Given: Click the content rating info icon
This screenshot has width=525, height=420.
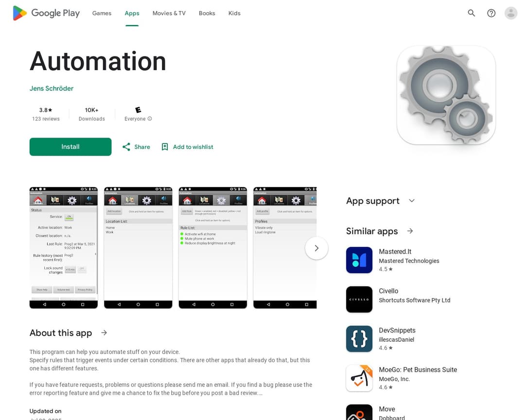Looking at the screenshot, I should pos(150,119).
